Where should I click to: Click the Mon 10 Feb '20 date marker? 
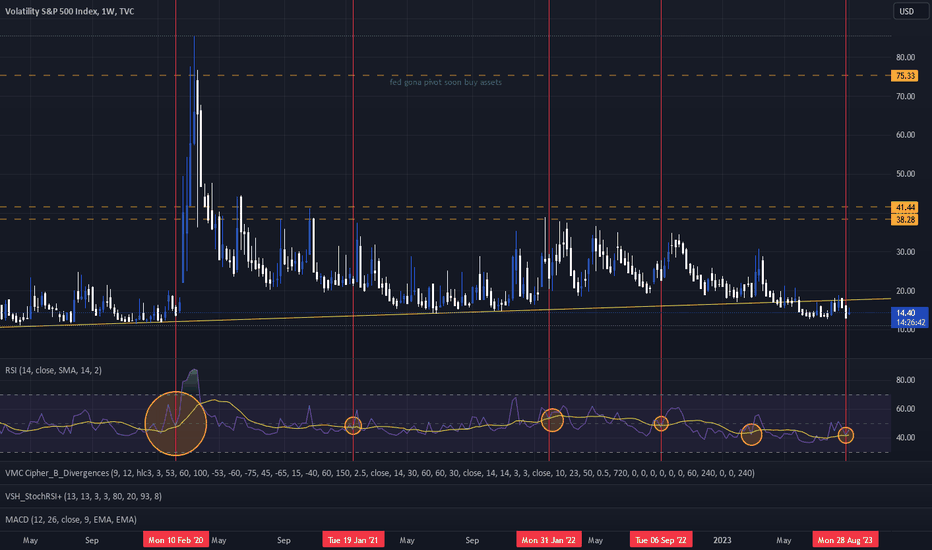pos(176,540)
